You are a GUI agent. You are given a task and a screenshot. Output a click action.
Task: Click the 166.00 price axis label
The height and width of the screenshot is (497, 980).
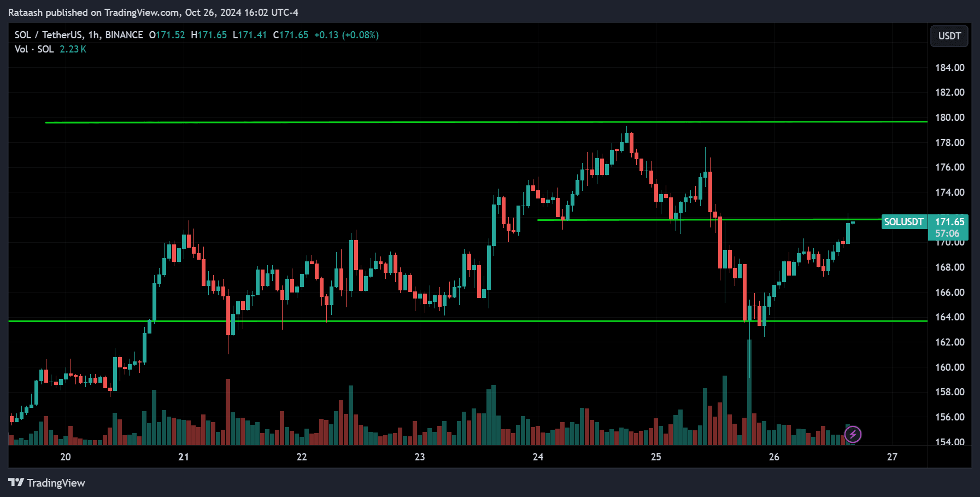click(950, 293)
